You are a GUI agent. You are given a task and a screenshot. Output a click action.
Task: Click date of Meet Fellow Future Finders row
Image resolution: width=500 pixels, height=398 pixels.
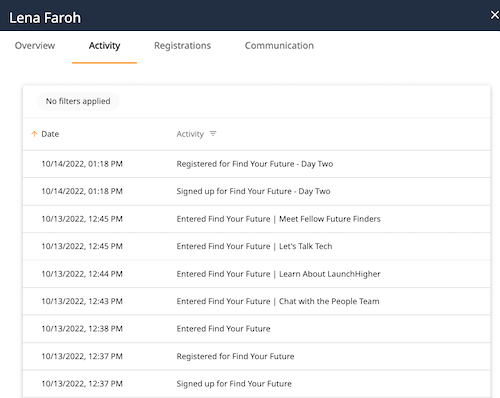[82, 219]
